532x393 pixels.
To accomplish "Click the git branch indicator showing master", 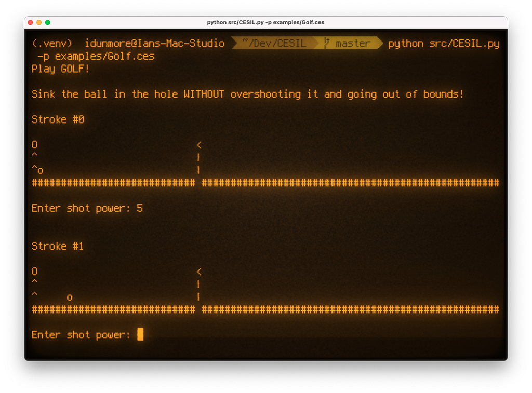I will click(352, 43).
